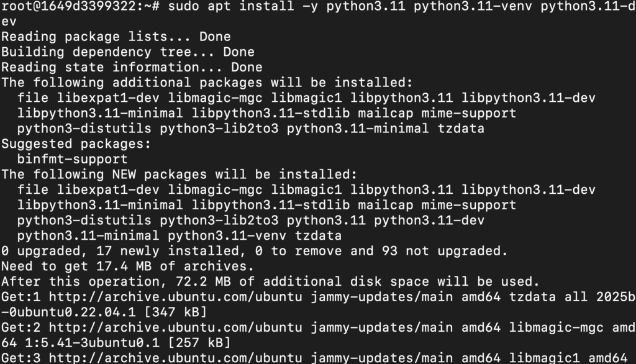This screenshot has height=364, width=636.
Task: Click the '72.2 MB of additional disk space' line
Action: click(x=271, y=281)
